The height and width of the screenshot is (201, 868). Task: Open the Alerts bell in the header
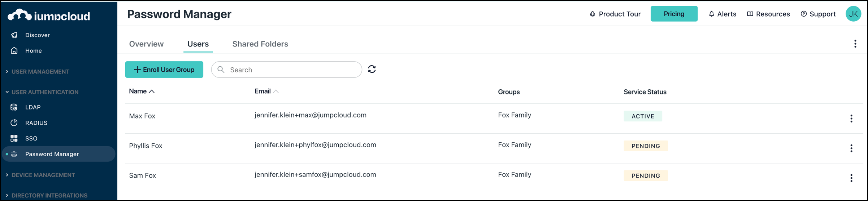tap(722, 14)
